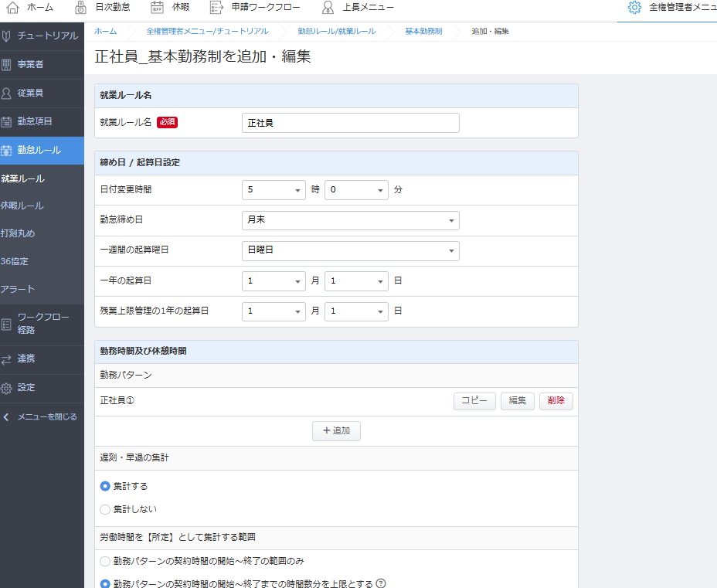717x588 pixels.
Task: Open 従業員 employee icon in sidebar
Action: pos(7,93)
